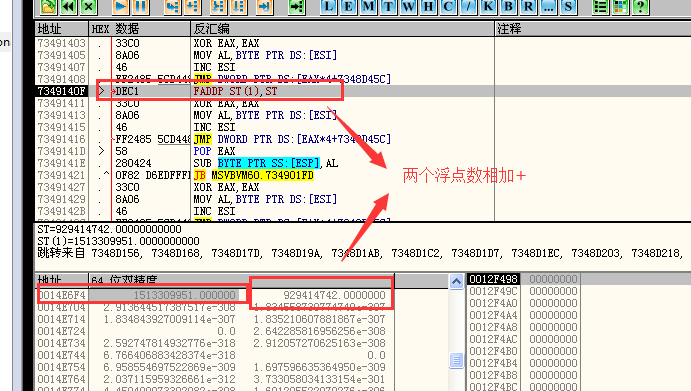The image size is (691, 391).
Task: Select dump address 0014E754
Action: click(x=61, y=367)
